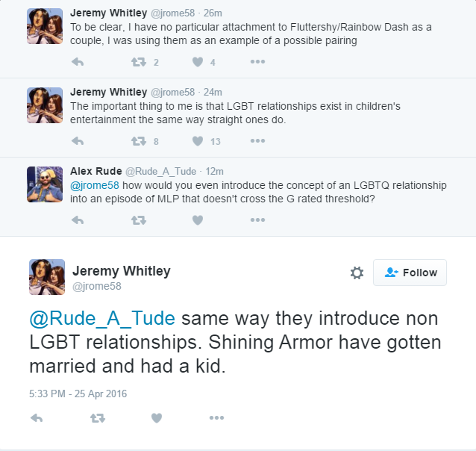This screenshot has width=476, height=451.
Task: Like Alex Rude's tweet
Action: 198,220
